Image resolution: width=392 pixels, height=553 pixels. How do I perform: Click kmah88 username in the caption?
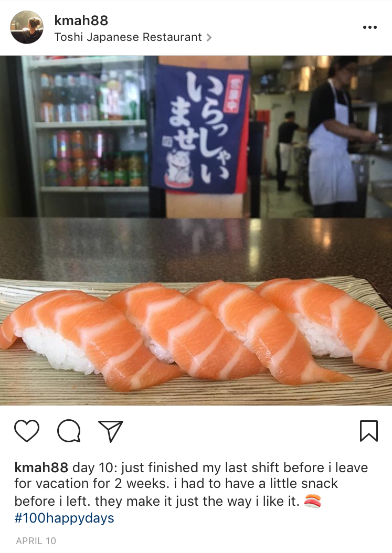[41, 467]
